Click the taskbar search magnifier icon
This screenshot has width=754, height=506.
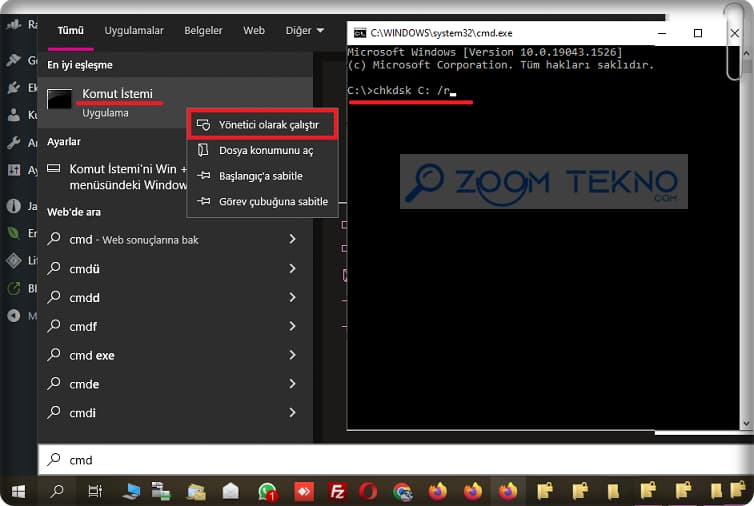(x=57, y=491)
